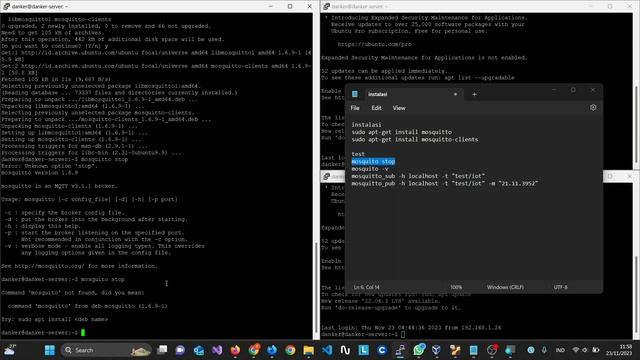Image resolution: width=640 pixels, height=360 pixels.
Task: Open orange-yellow app icon beside cube icon
Action: click(455, 350)
